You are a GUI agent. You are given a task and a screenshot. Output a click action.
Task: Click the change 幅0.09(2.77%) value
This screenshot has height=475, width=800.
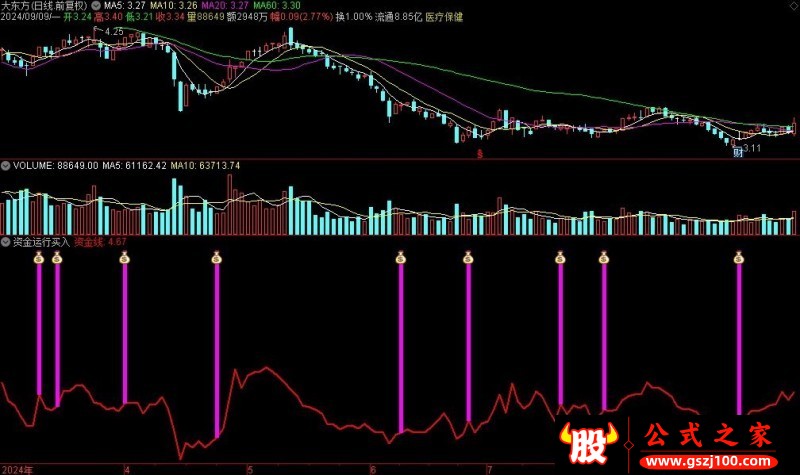(x=302, y=17)
